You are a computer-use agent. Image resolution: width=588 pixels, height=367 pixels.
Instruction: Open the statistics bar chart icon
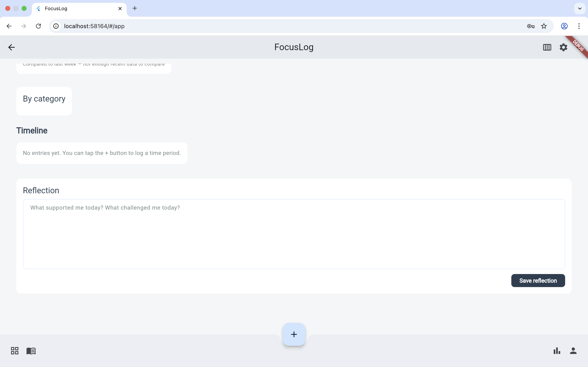[557, 351]
